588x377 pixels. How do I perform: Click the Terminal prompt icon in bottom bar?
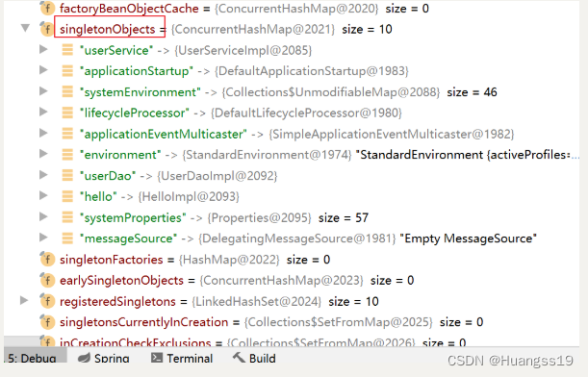(x=157, y=358)
